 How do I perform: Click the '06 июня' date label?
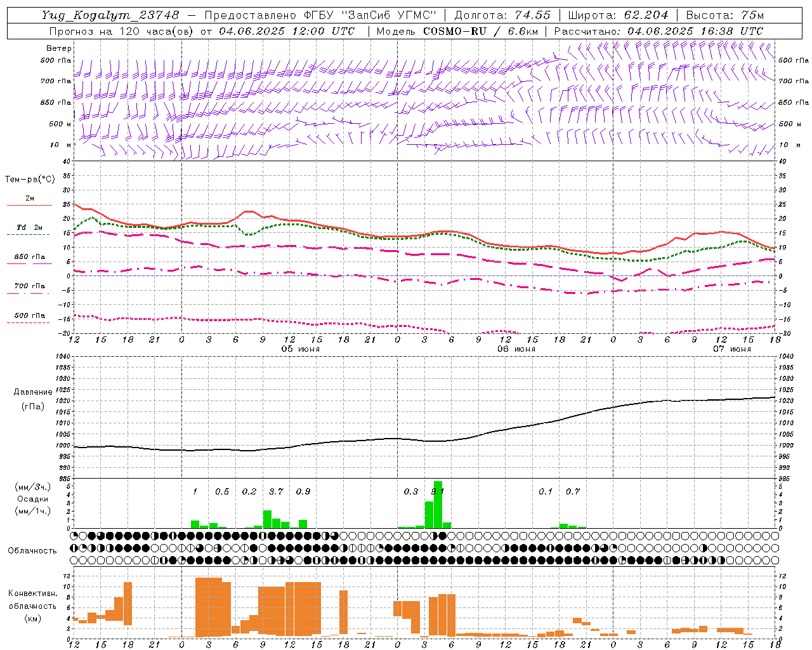[x=516, y=349]
